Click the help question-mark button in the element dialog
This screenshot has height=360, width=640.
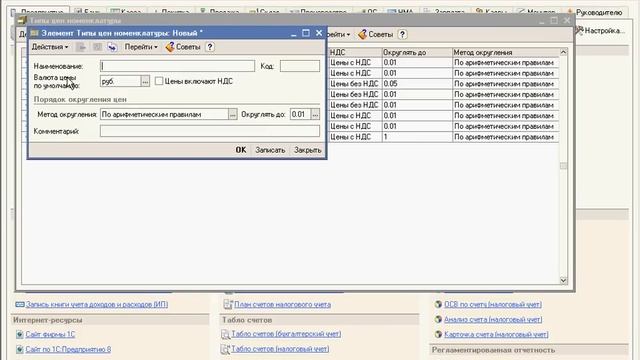coord(210,47)
